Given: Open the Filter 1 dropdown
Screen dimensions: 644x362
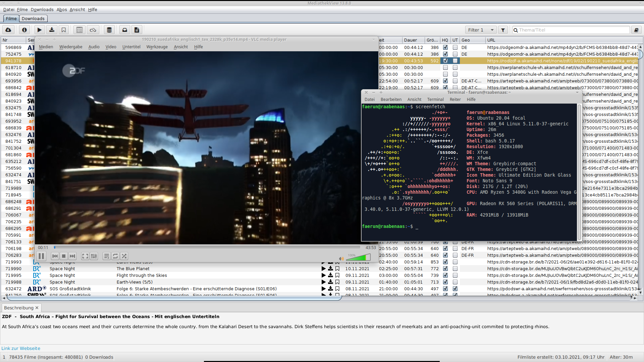Looking at the screenshot, I should click(481, 30).
